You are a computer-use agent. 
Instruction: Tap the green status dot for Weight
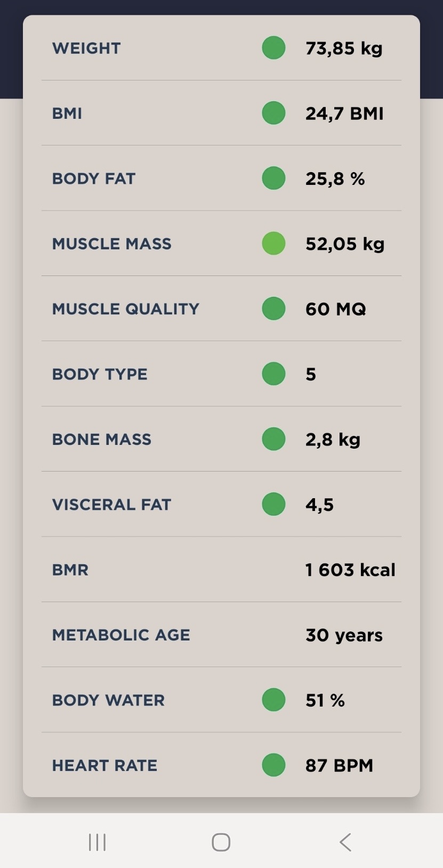[273, 48]
